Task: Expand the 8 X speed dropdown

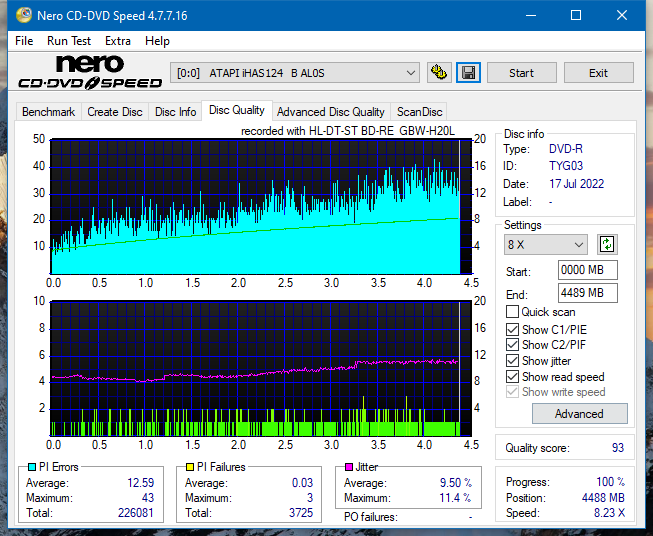Action: tap(546, 244)
